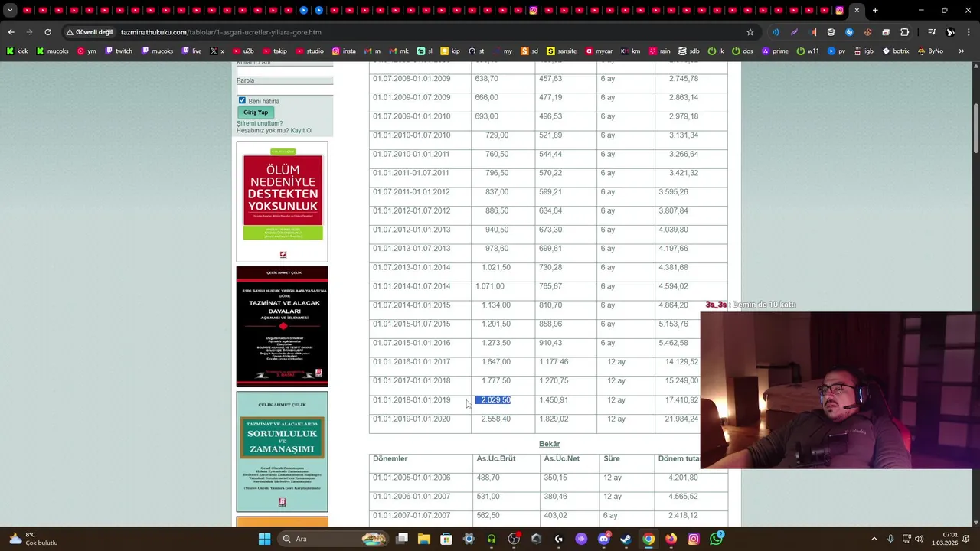
Task: Click the Güvenli değil site info chip
Action: tap(90, 32)
